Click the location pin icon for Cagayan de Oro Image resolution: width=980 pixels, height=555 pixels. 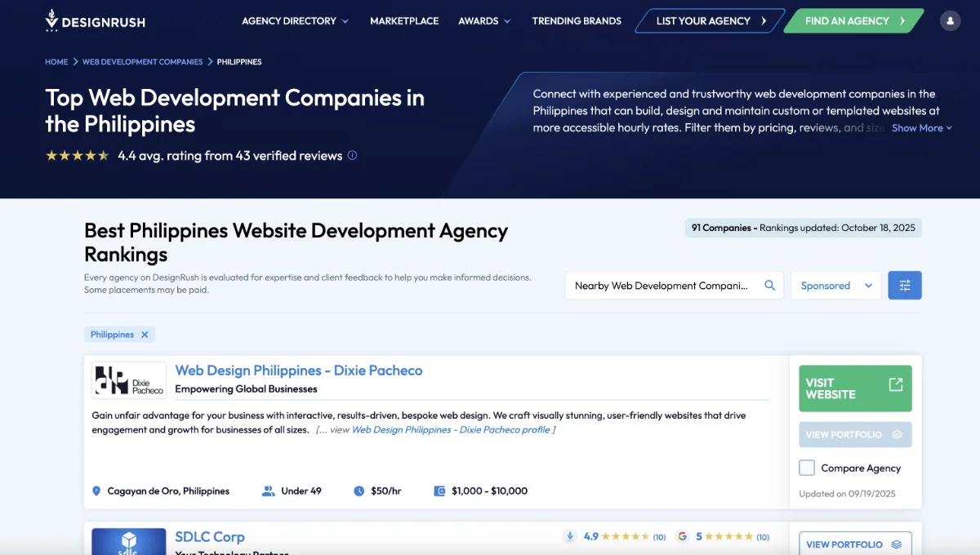(96, 491)
